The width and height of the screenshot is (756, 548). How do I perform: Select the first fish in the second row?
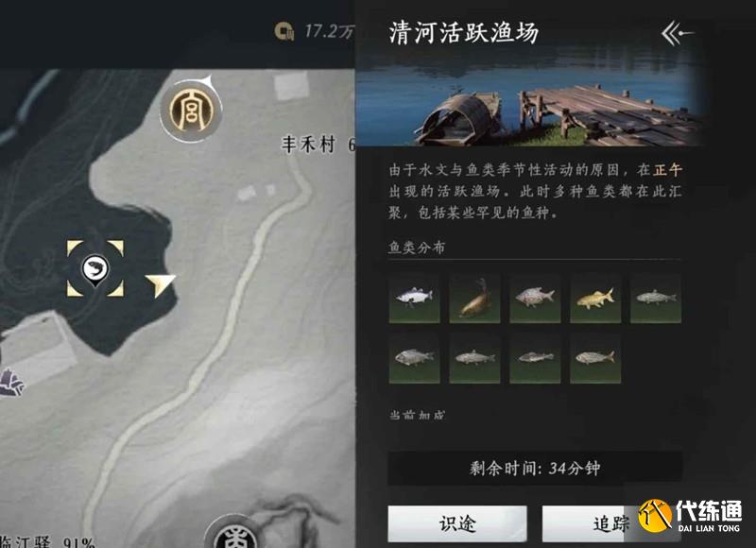coord(414,358)
